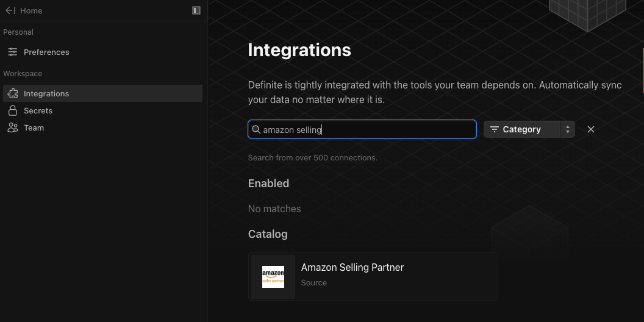This screenshot has height=322, width=644.
Task: Click the Amazon Seller Partner logo
Action: [x=273, y=277]
